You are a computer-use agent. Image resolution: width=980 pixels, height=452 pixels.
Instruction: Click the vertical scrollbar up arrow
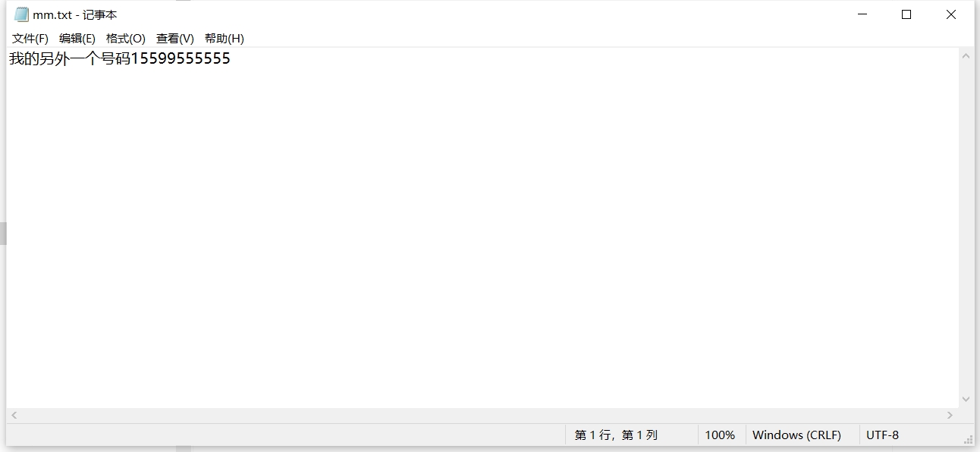tap(966, 56)
